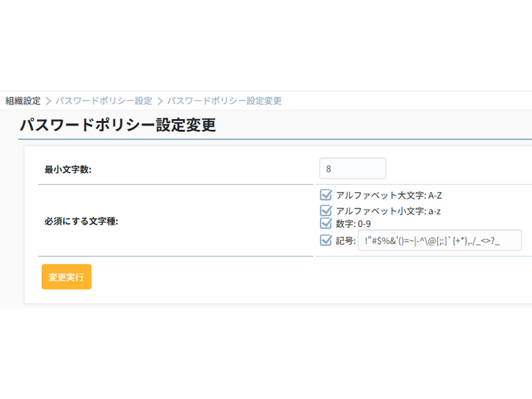Open the パスワードポリシー設定 breadcrumb link
Viewport: 532px width, 399px height.
pos(104,101)
